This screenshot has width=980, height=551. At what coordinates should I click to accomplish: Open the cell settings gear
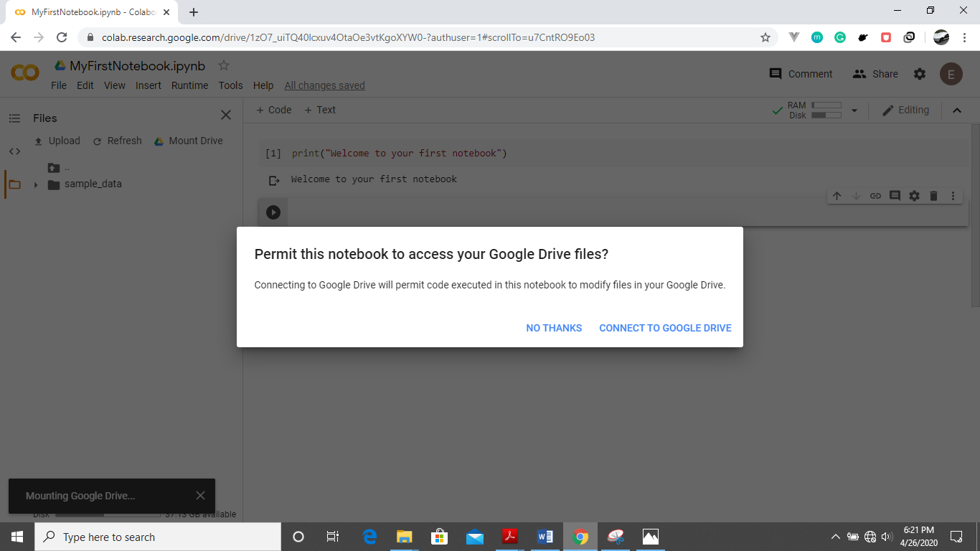coord(914,196)
